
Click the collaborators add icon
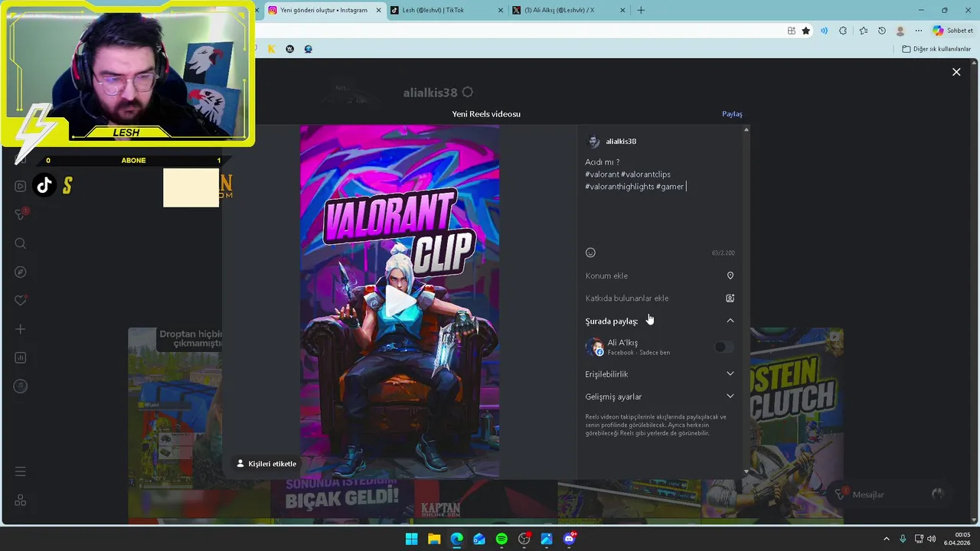[730, 298]
